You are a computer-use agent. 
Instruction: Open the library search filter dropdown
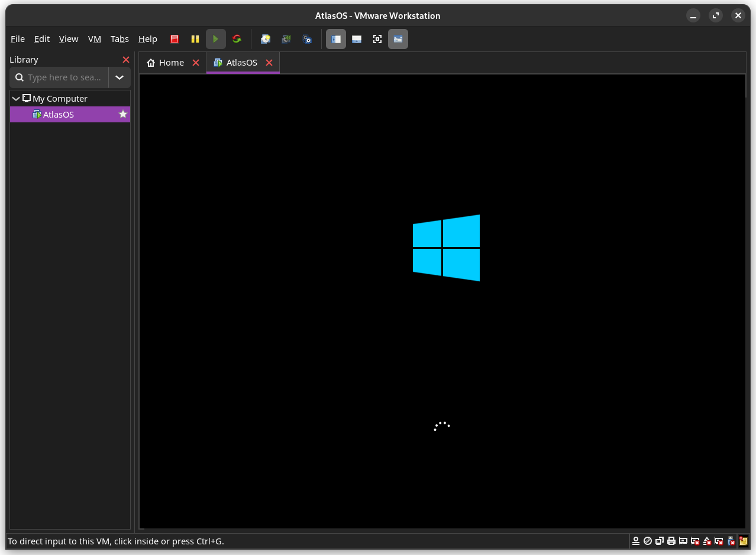coord(119,77)
